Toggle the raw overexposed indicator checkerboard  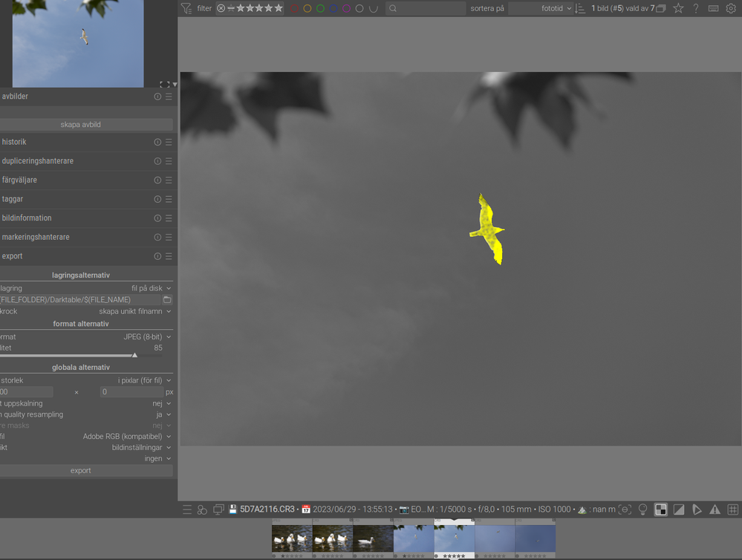pos(660,509)
